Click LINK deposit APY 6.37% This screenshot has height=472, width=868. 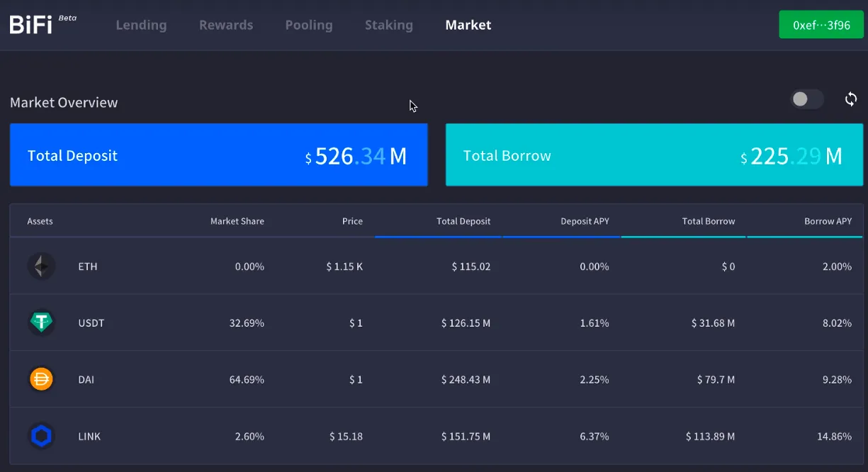(x=594, y=437)
